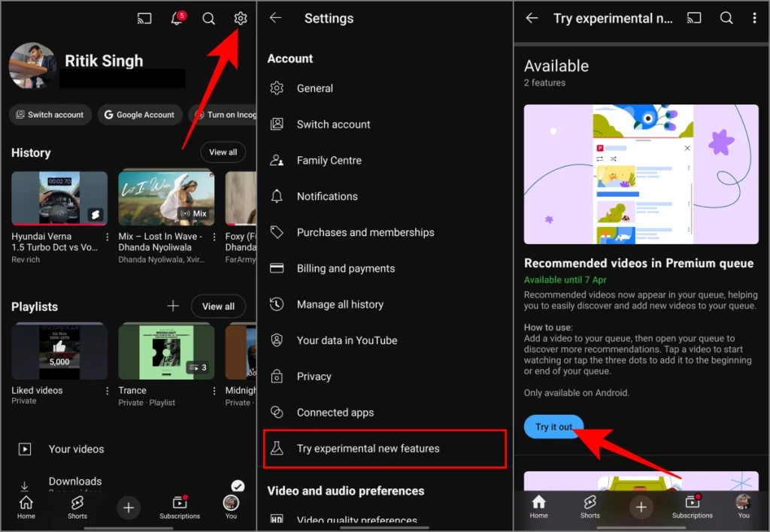Go to Home tab in left screen
The image size is (770, 532).
(x=26, y=507)
